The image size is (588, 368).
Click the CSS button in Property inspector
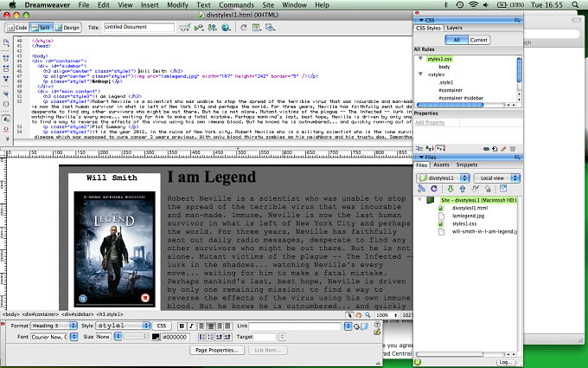[x=161, y=326]
